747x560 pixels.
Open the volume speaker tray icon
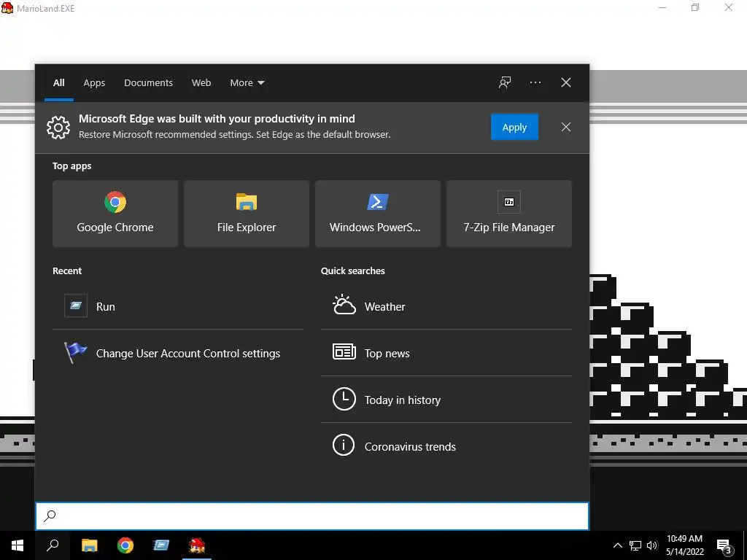pos(652,545)
